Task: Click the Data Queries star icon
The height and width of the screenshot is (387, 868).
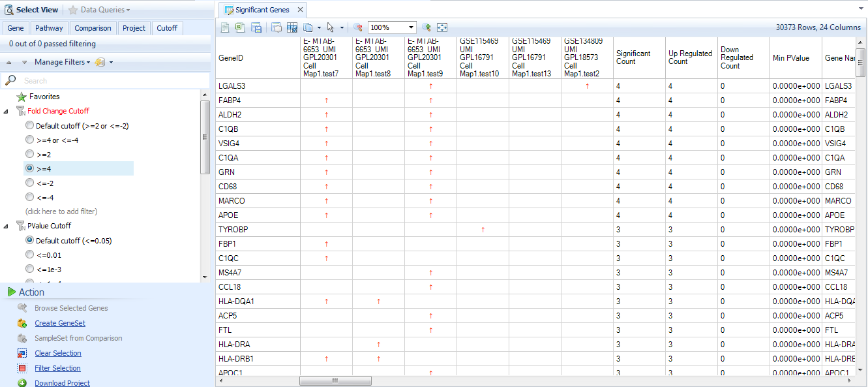Action: coord(73,10)
